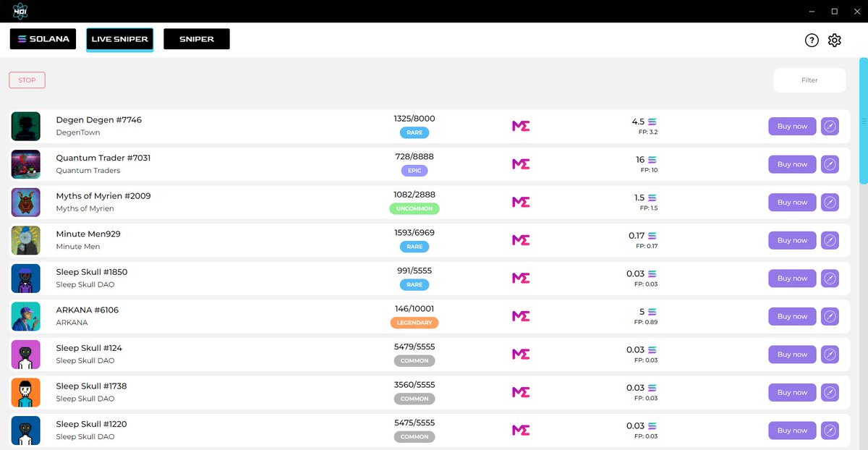The height and width of the screenshot is (450, 868).
Task: Open compass icon for Sleep Skull #1220
Action: click(830, 430)
